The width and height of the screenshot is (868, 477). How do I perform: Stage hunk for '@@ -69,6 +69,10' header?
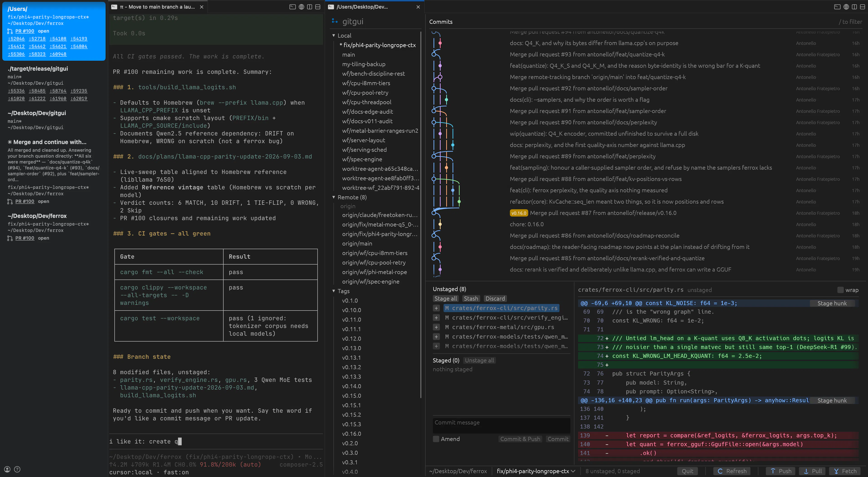[832, 303]
